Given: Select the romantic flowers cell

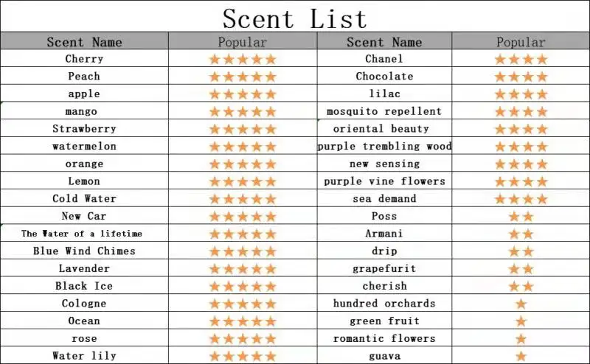Looking at the screenshot, I should coord(384,338).
